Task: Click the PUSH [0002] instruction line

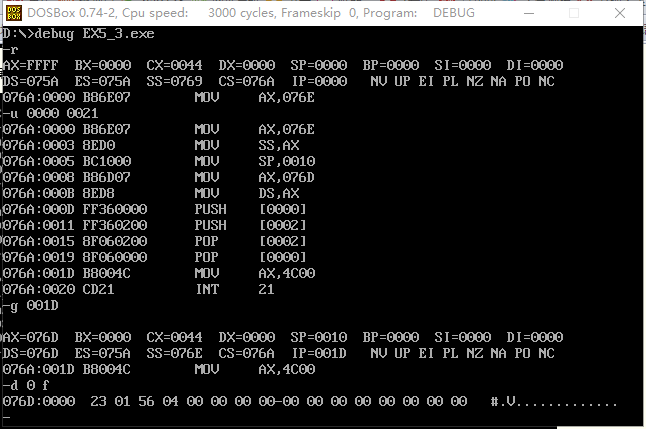Action: (154, 225)
